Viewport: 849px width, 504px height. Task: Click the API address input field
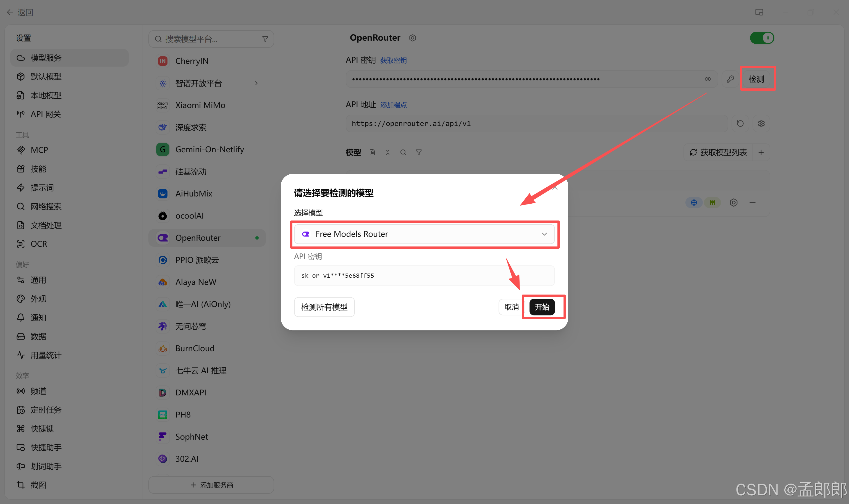coord(537,124)
